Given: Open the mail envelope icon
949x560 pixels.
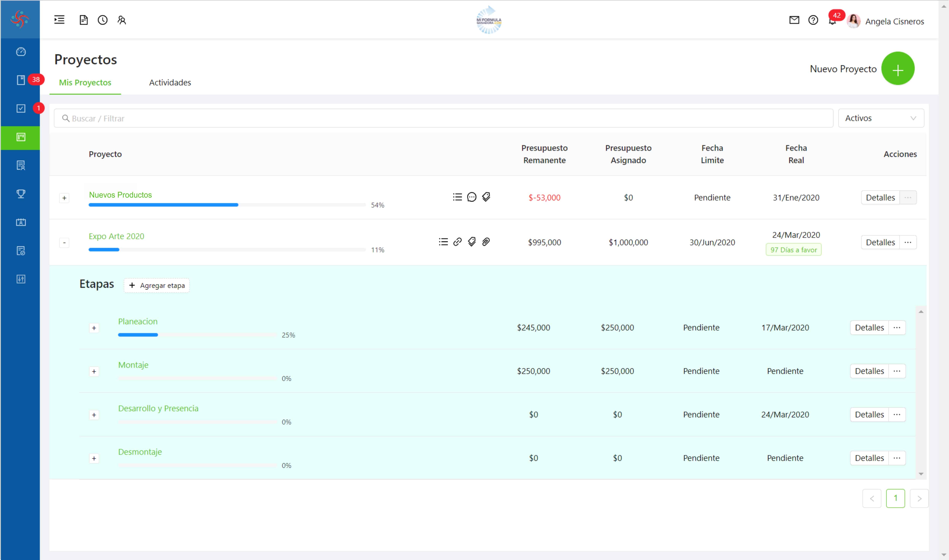Looking at the screenshot, I should (x=794, y=20).
